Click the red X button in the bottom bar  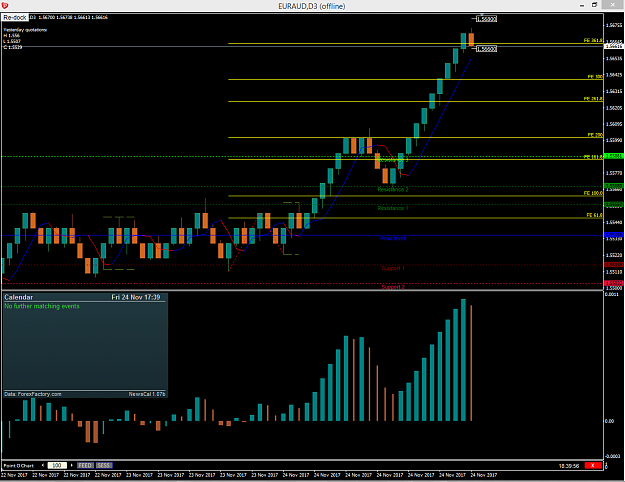593,465
